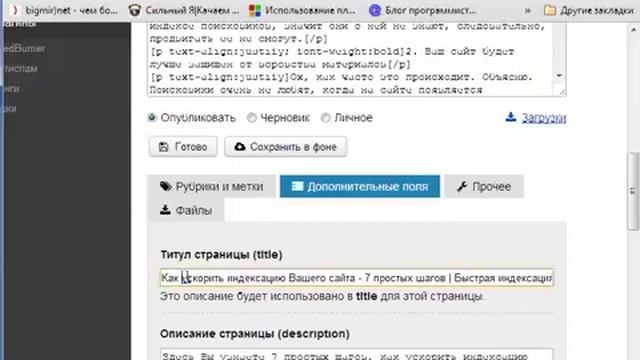Open the 'тиспам' sidebar item
Image resolution: width=640 pixels, height=360 pixels.
tap(20, 69)
